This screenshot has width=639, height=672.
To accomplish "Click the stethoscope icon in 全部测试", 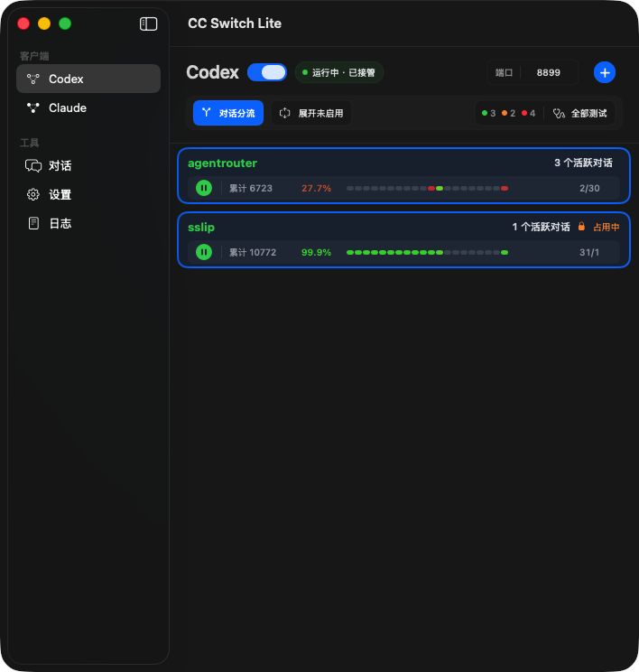I will (x=559, y=114).
